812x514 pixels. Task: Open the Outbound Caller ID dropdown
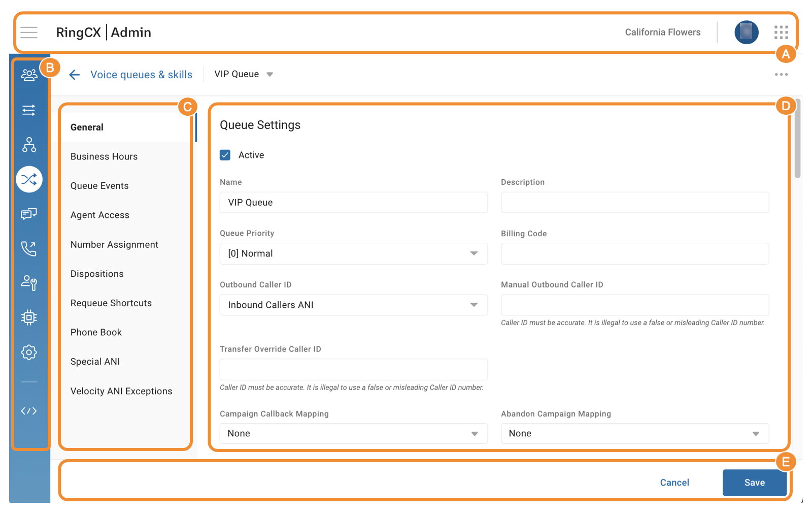point(353,305)
